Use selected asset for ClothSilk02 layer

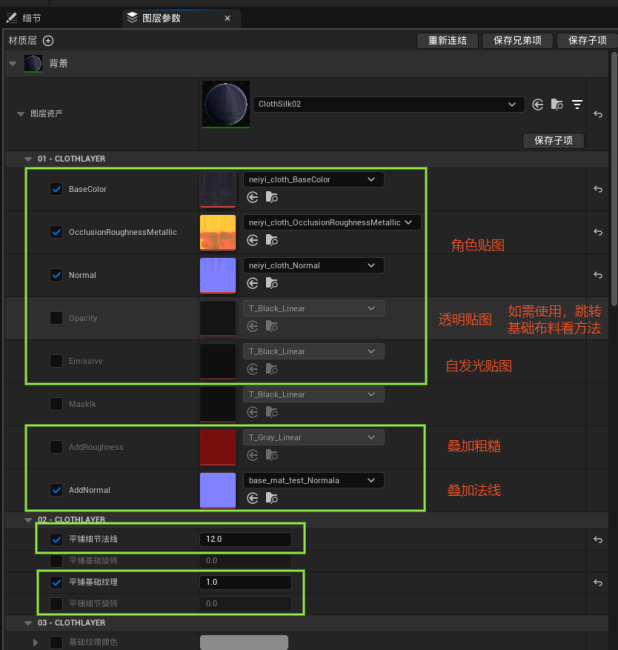point(538,104)
